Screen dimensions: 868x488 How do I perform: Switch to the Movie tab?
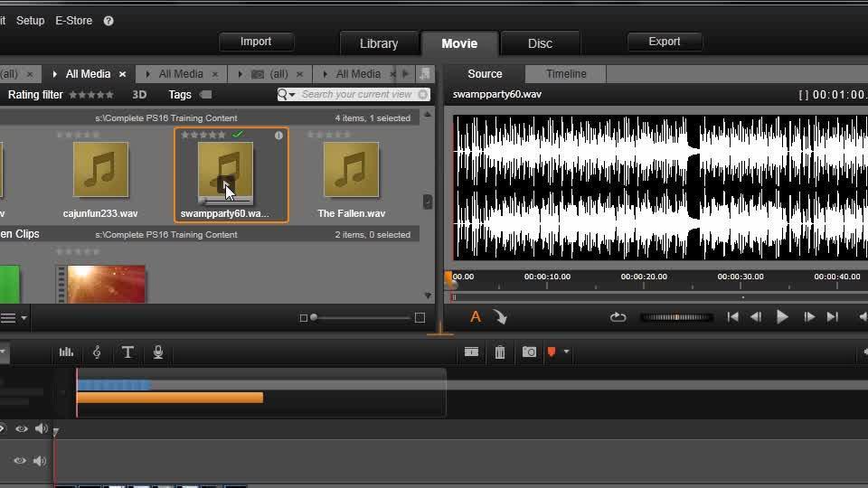tap(459, 43)
